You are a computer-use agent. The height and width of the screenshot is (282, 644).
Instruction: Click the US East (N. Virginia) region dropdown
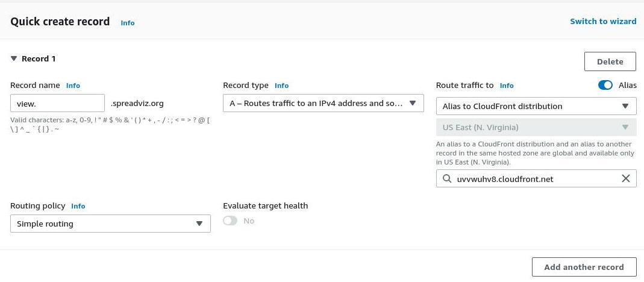536,127
